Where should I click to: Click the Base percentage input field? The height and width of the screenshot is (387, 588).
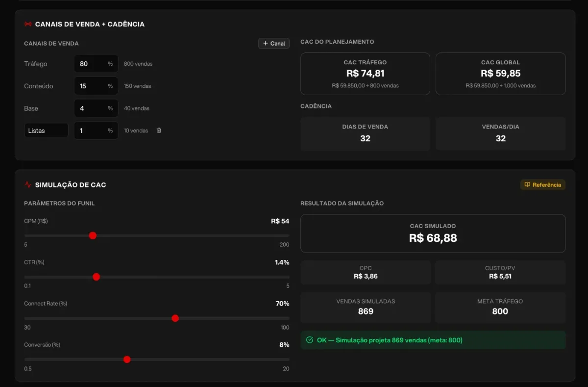[x=96, y=108]
